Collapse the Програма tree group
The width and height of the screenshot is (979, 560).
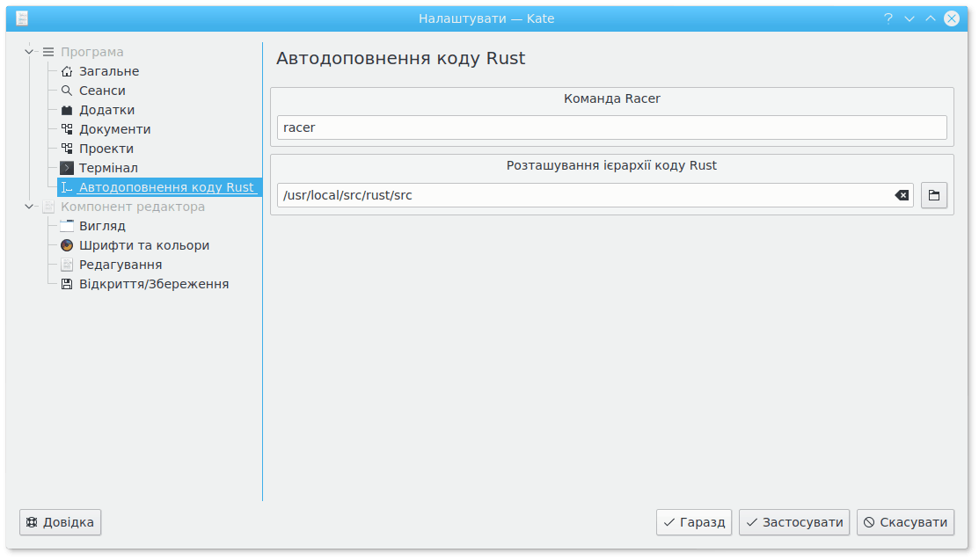29,52
